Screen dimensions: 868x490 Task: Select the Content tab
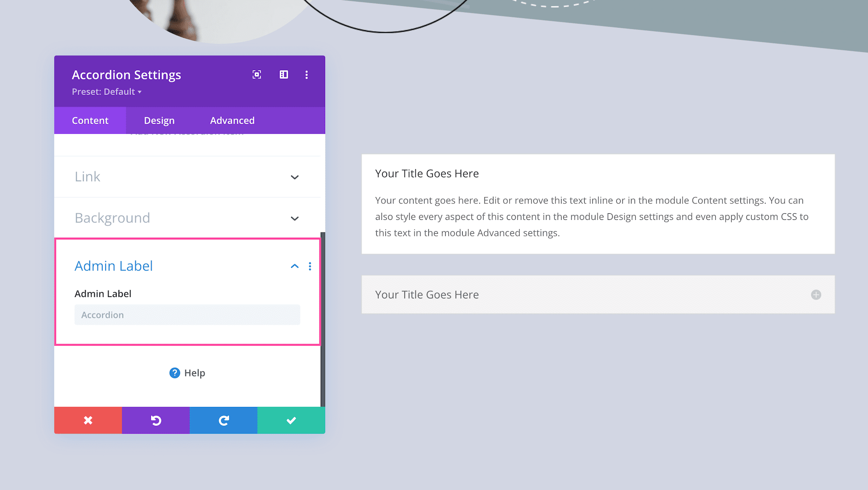click(x=90, y=120)
